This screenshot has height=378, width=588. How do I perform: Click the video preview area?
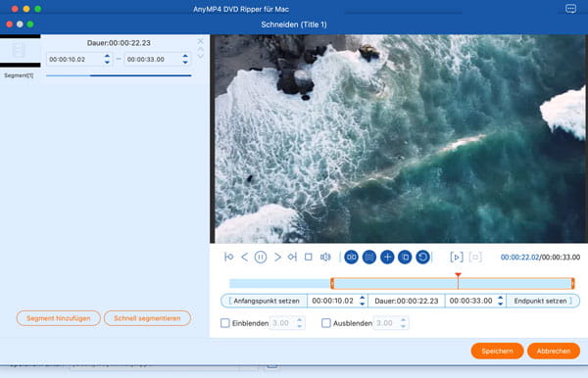399,139
